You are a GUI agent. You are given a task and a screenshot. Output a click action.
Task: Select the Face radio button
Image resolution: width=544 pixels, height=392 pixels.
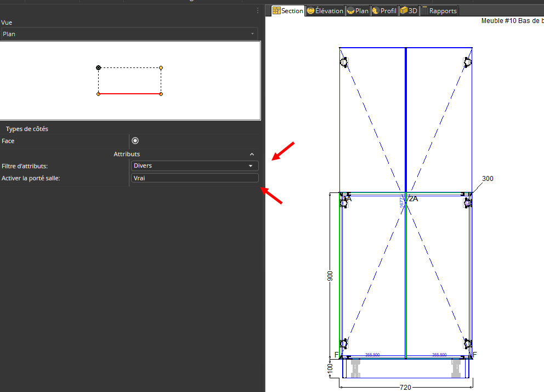click(x=135, y=141)
